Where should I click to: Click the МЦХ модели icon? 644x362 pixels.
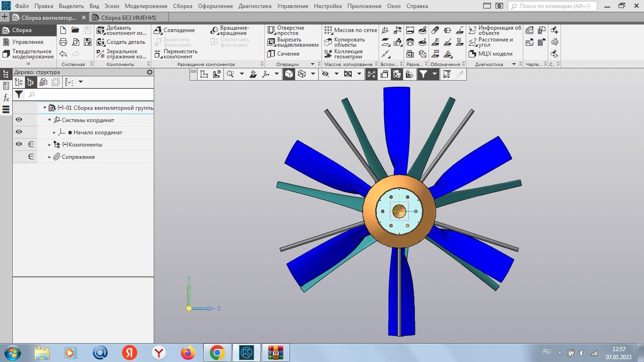coord(472,54)
